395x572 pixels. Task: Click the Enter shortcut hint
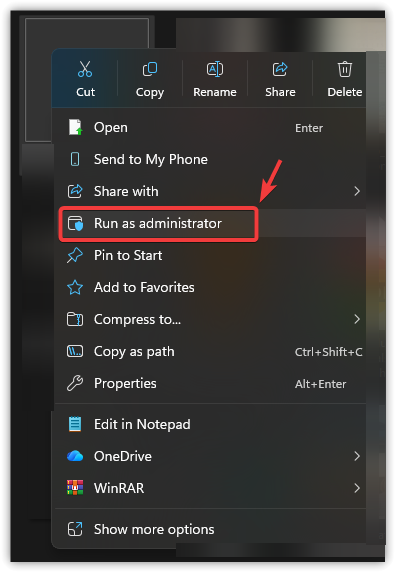[309, 128]
